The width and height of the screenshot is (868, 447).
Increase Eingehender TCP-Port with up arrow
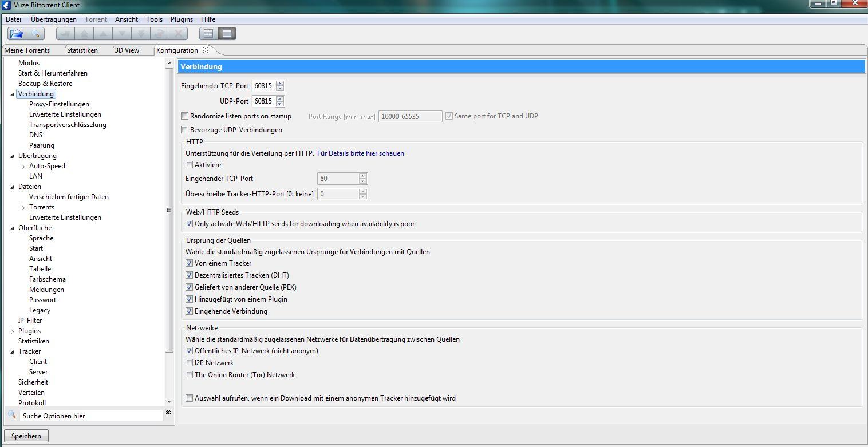click(280, 84)
